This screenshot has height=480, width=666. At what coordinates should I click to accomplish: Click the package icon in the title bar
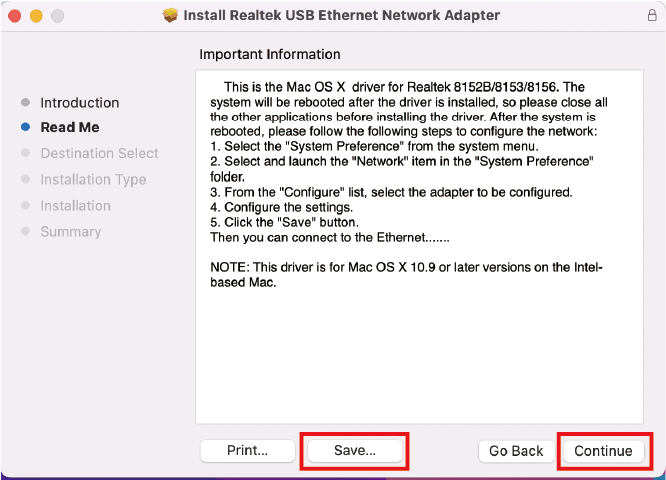click(x=170, y=15)
